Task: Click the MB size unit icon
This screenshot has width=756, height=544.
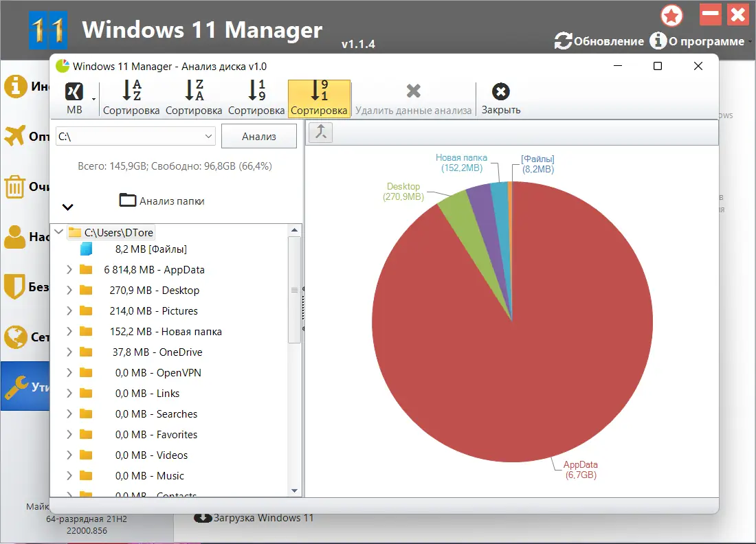Action: click(x=74, y=91)
